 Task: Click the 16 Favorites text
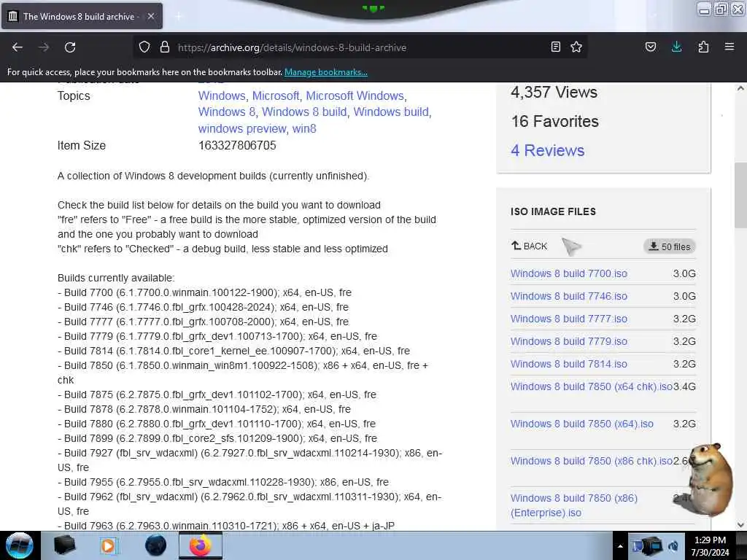(554, 122)
